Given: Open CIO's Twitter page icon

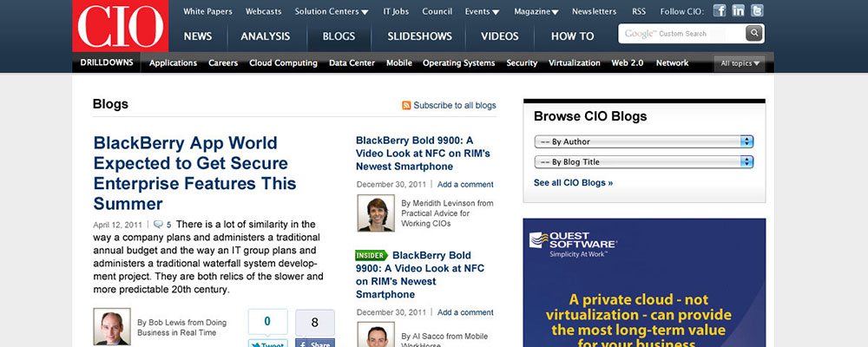Looking at the screenshot, I should click(x=757, y=10).
